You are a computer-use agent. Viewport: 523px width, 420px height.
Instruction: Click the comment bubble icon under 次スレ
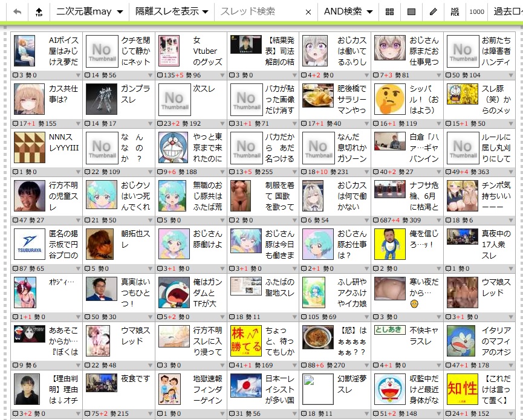160,123
